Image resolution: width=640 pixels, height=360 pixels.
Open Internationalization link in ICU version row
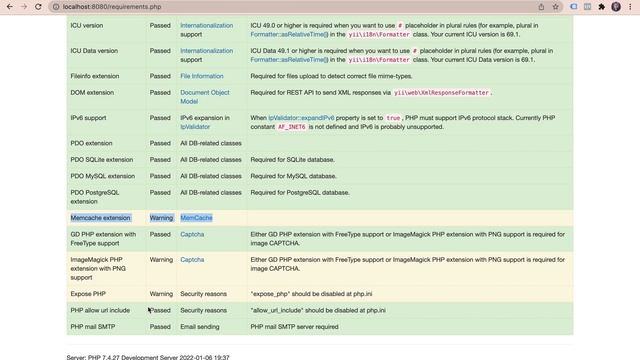pos(207,25)
